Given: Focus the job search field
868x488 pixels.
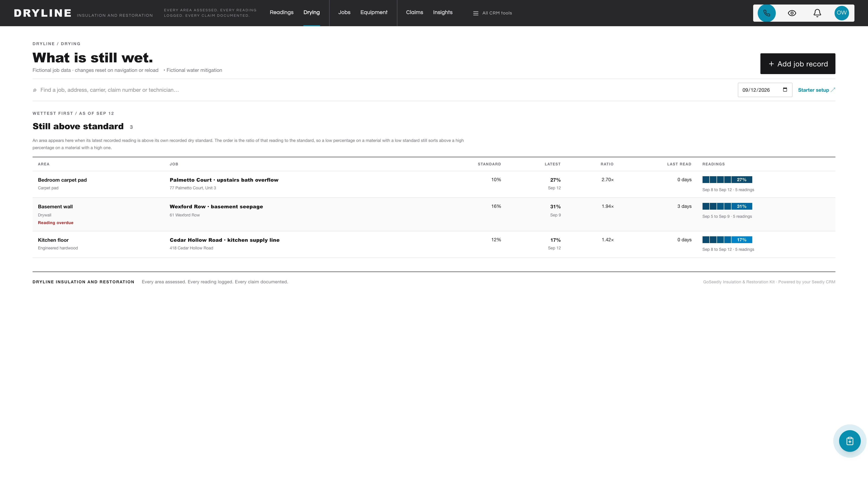Looking at the screenshot, I should pos(384,90).
